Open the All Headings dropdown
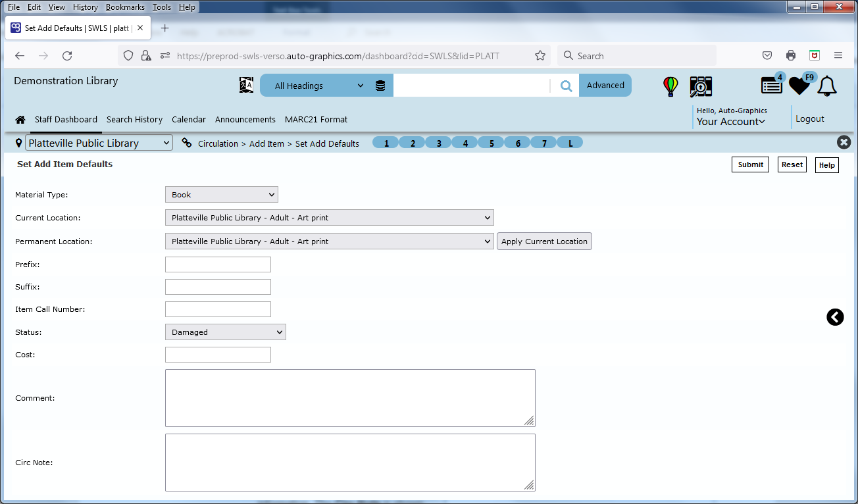This screenshot has height=504, width=858. click(x=319, y=86)
